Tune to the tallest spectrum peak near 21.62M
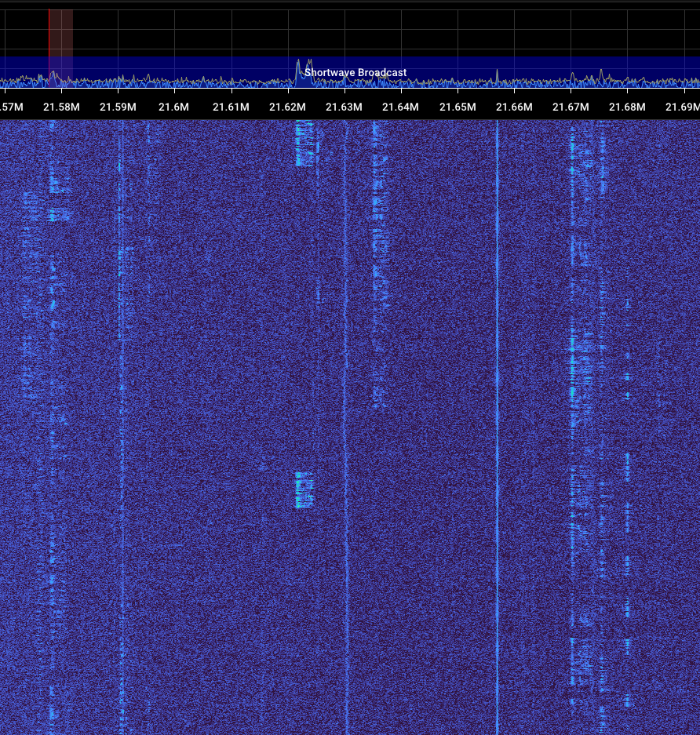Viewport: 700px width, 735px height. (x=298, y=64)
